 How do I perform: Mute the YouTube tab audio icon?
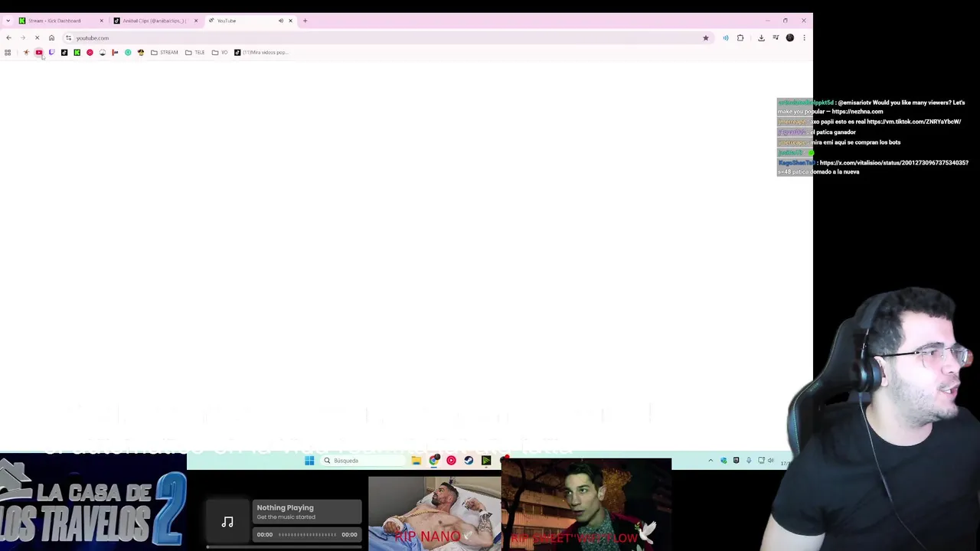tap(280, 21)
